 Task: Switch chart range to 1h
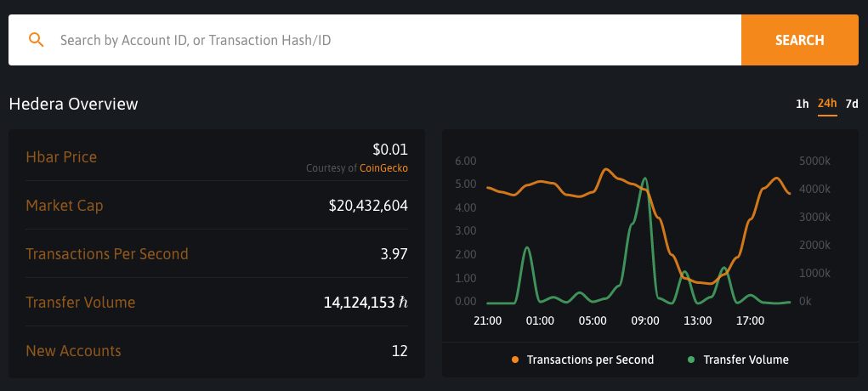coord(802,105)
